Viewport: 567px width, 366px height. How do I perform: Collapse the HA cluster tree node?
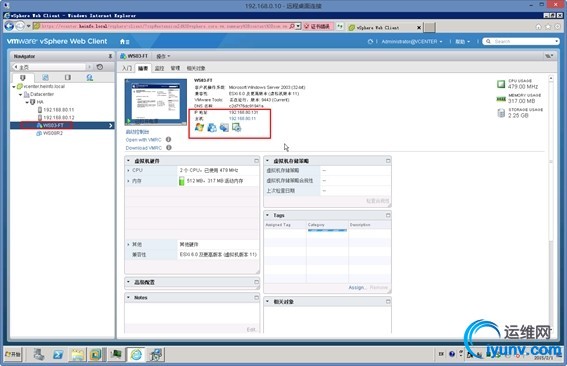pyautogui.click(x=27, y=102)
